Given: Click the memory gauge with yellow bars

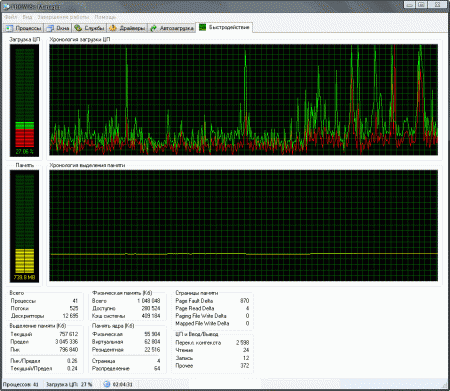Looking at the screenshot, I should [x=24, y=226].
